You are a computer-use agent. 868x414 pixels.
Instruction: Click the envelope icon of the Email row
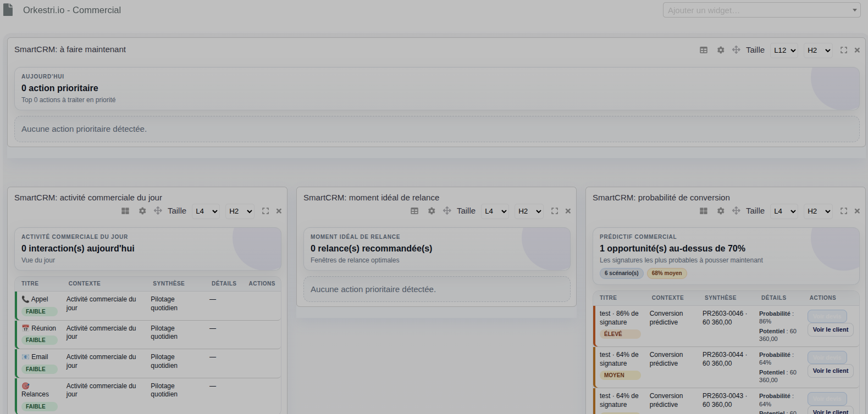(25, 357)
